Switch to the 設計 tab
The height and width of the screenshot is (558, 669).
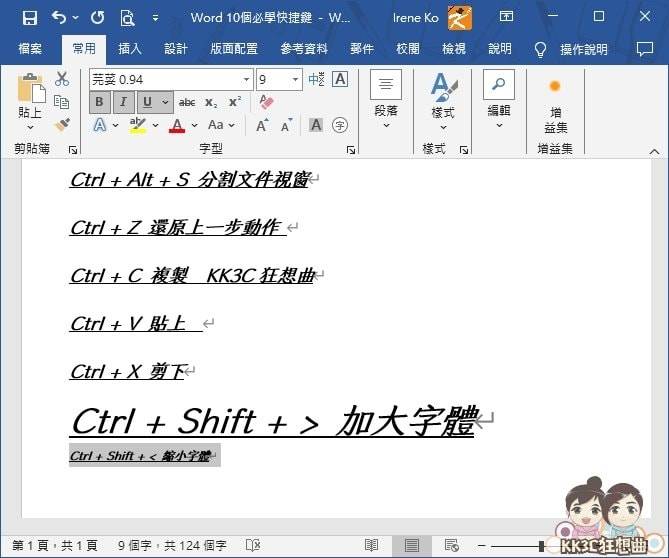coord(176,49)
